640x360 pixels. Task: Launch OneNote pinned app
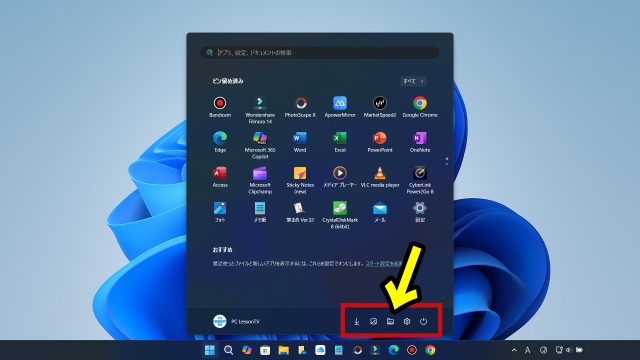point(420,142)
